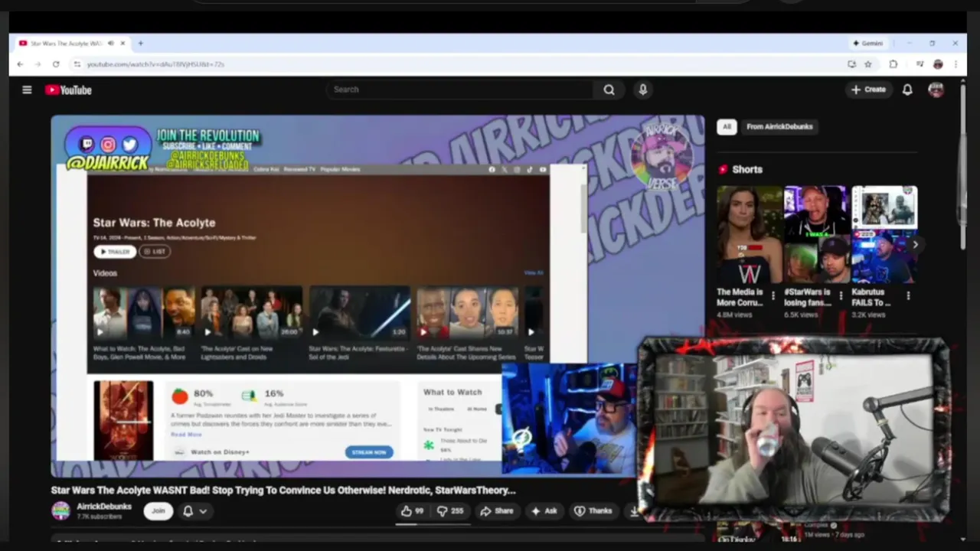Click the 'Read More' link under synopsis

(x=186, y=435)
